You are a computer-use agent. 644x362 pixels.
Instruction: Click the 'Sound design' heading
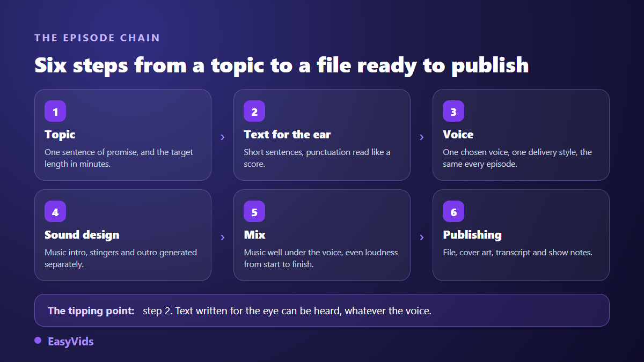[x=82, y=235]
